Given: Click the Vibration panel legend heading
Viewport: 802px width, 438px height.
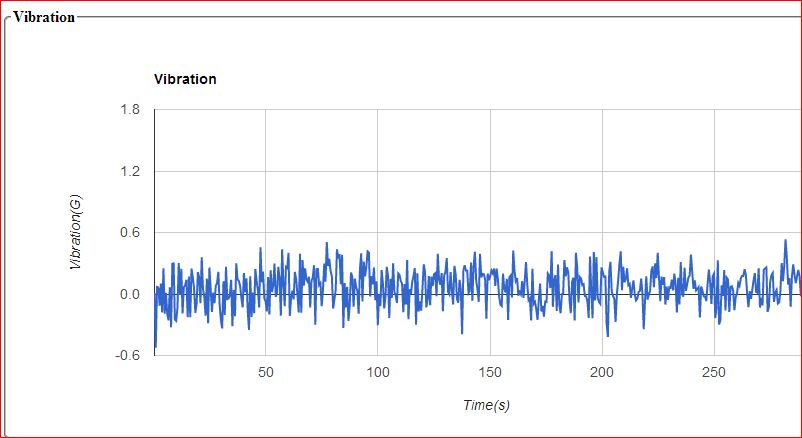Looking at the screenshot, I should (43, 17).
